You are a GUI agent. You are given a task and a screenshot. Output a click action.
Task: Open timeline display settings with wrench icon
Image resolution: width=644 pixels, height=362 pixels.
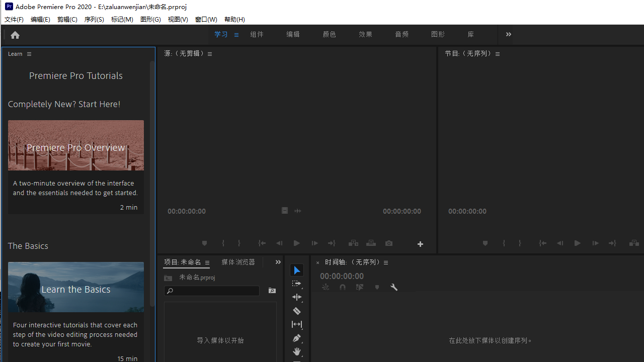click(x=394, y=287)
